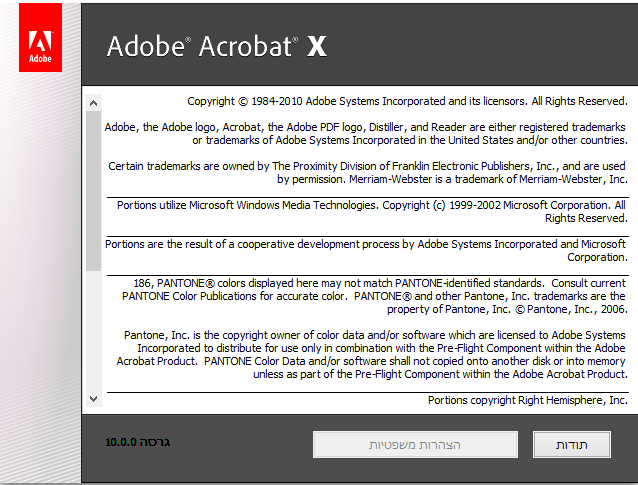Click the scroll up arrow

pyautogui.click(x=94, y=102)
